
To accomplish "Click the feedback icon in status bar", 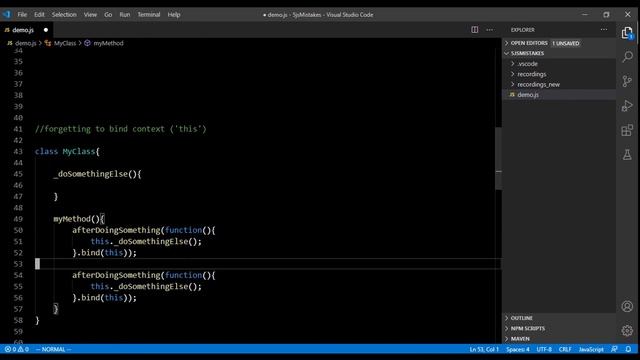I will pyautogui.click(x=614, y=349).
